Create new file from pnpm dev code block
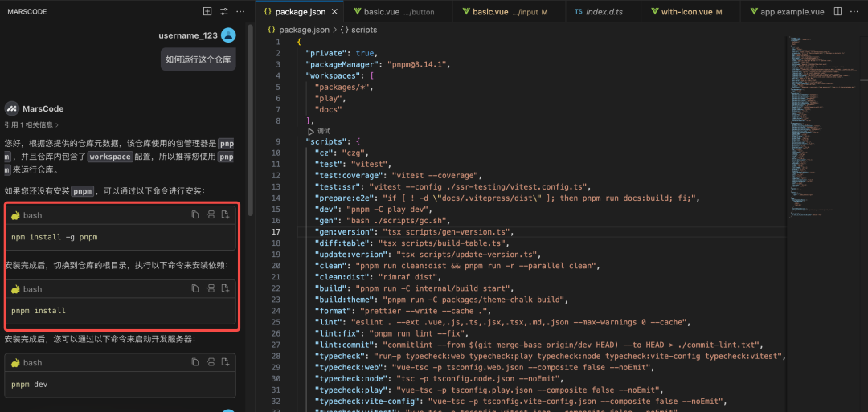The image size is (868, 412). [x=226, y=363]
